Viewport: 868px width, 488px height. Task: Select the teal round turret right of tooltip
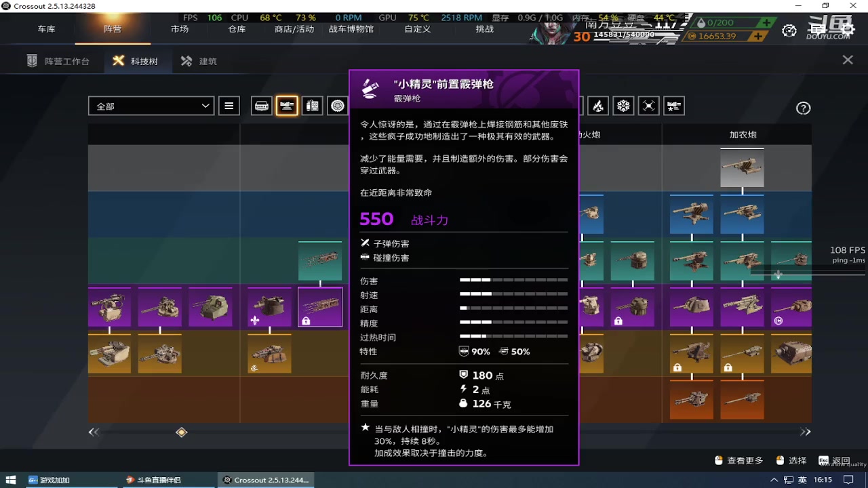tap(633, 261)
